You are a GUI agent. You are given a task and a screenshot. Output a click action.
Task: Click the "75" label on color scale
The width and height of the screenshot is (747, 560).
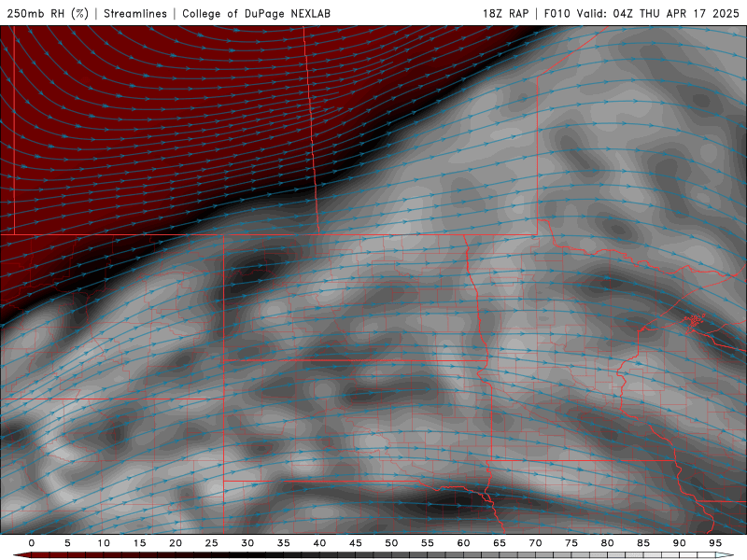pos(571,543)
